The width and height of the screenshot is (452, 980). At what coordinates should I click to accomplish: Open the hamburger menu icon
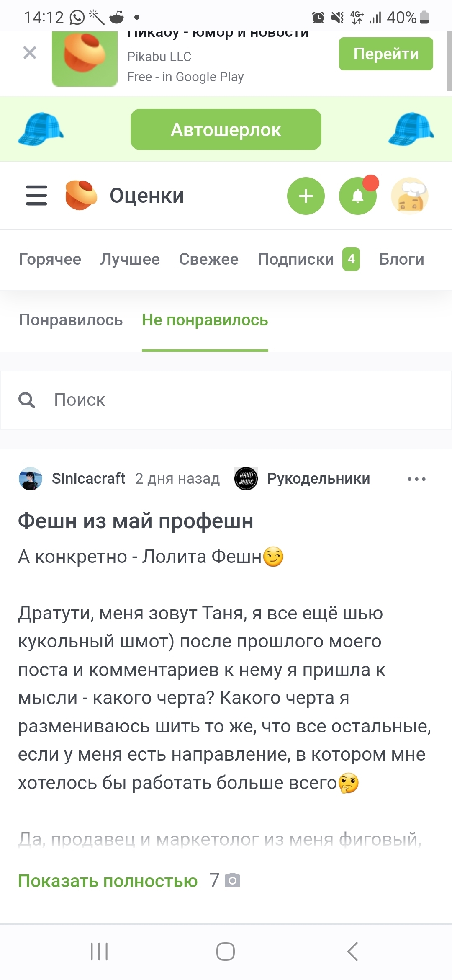[36, 196]
